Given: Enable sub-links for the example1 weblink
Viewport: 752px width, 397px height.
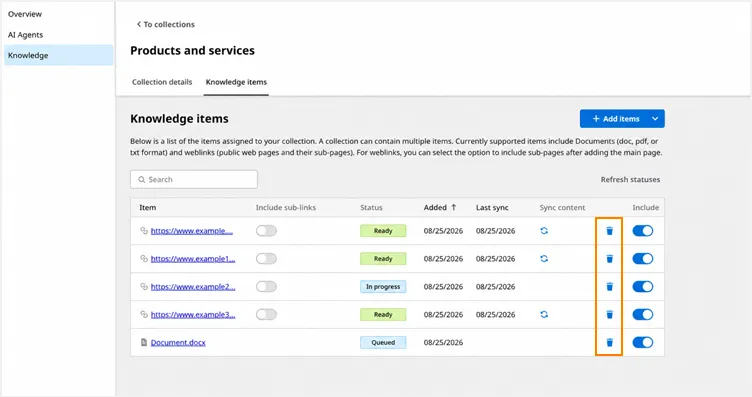Looking at the screenshot, I should pos(266,259).
